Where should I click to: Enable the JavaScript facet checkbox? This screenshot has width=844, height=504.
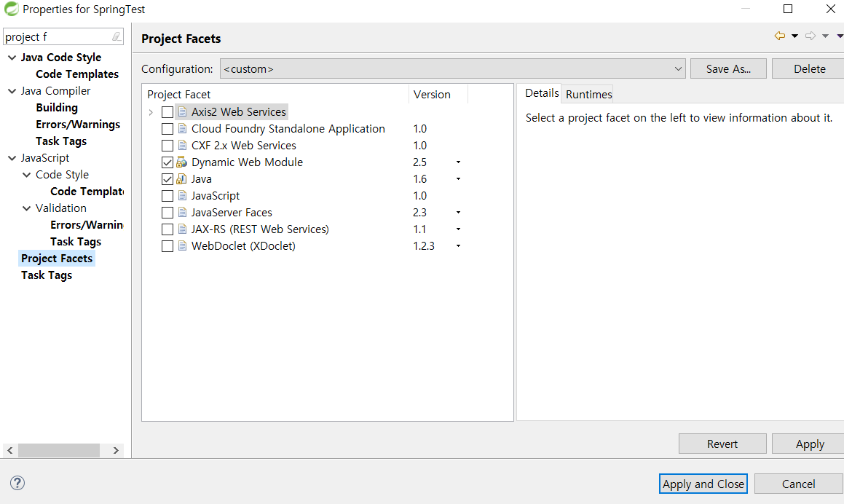[167, 195]
